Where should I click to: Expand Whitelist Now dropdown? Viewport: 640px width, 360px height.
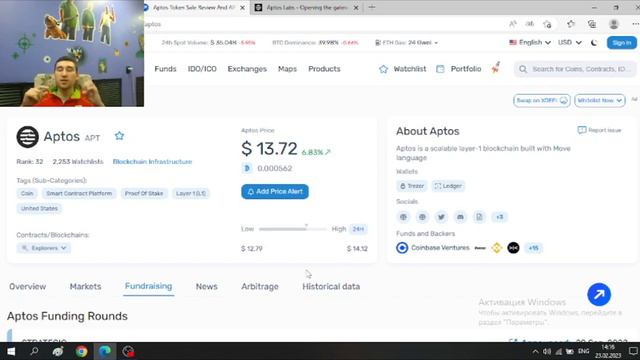click(600, 100)
